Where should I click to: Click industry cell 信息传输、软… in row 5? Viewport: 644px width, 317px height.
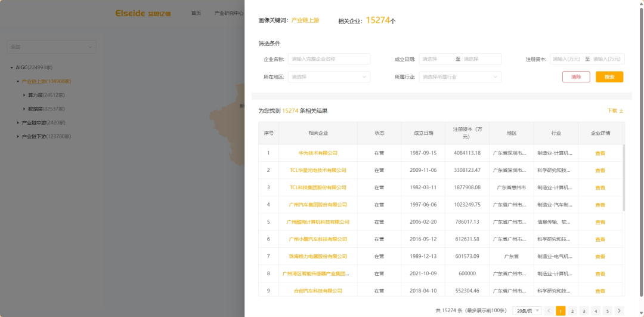pyautogui.click(x=555, y=222)
